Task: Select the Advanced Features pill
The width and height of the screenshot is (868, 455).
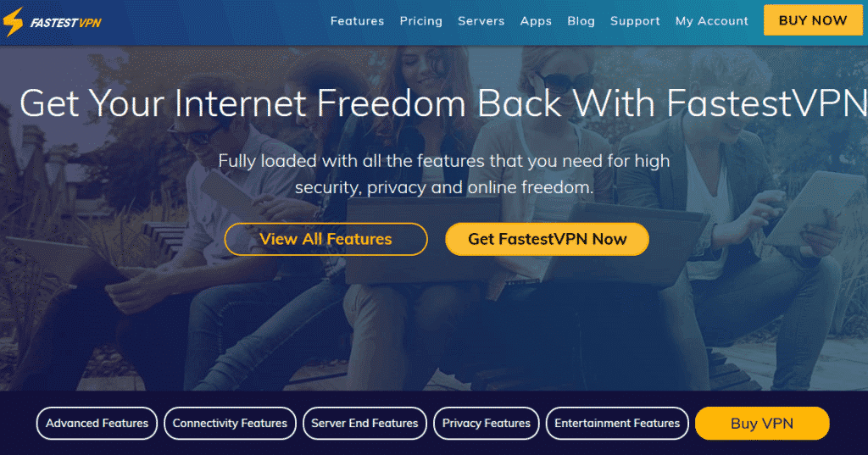Action: 97,424
